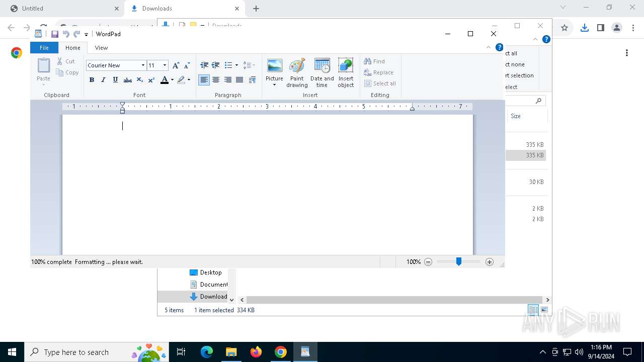Toggle Bold formatting
This screenshot has height=362, width=644.
click(92, 80)
